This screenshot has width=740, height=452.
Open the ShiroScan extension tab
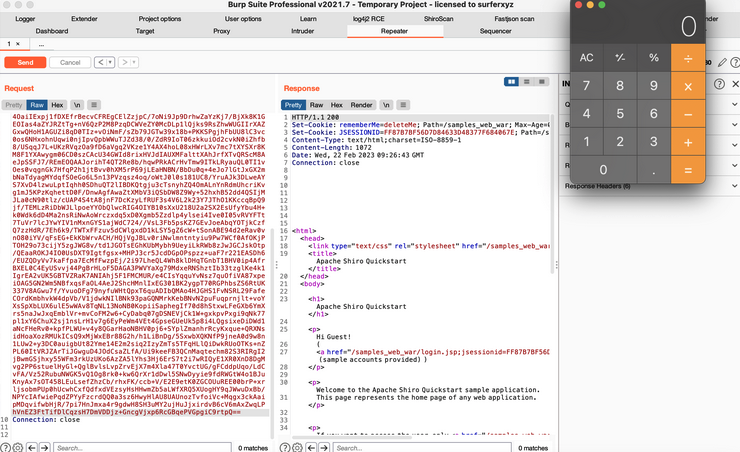438,19
